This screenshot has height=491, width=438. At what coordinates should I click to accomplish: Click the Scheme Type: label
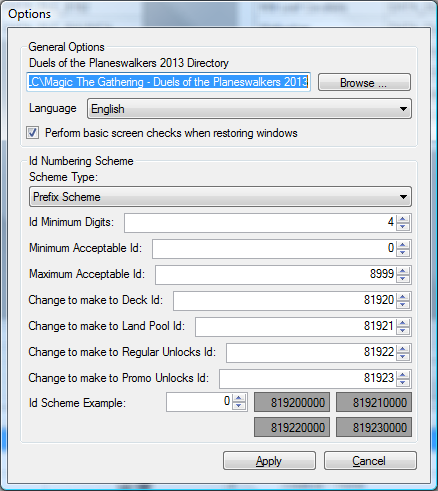[x=63, y=177]
